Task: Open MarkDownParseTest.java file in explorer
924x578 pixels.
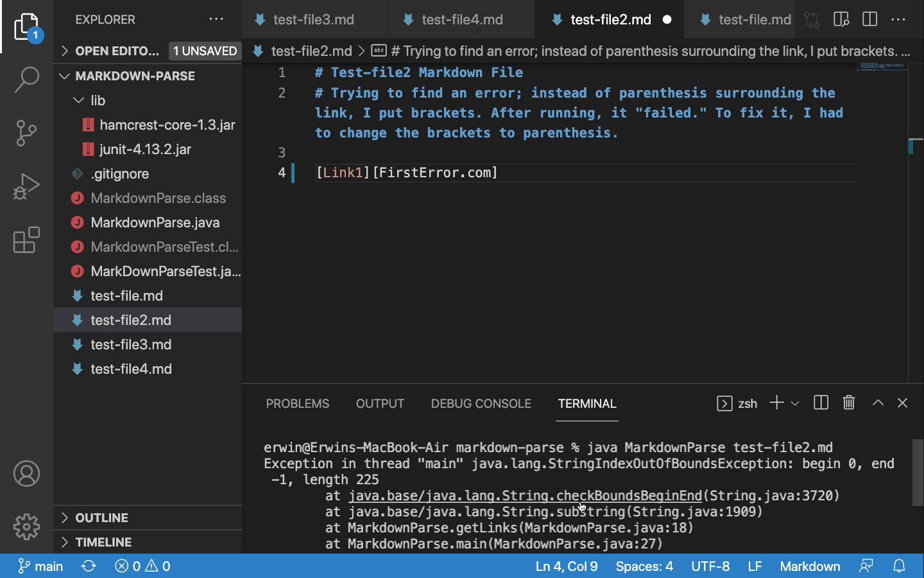Action: coord(148,271)
